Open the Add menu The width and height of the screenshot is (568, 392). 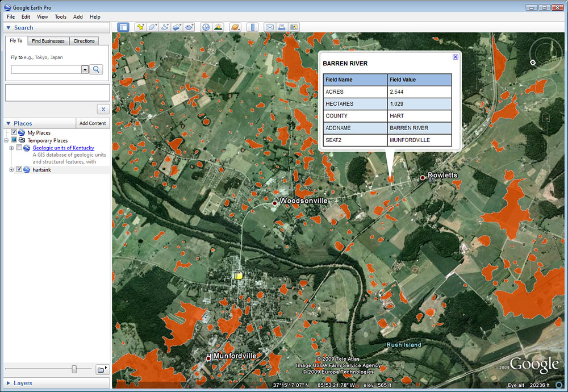[78, 16]
